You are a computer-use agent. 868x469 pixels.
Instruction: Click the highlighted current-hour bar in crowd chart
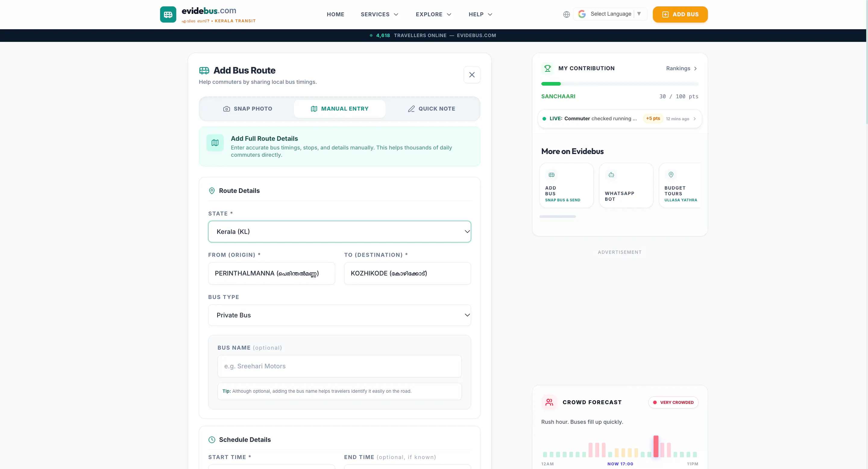click(x=656, y=446)
